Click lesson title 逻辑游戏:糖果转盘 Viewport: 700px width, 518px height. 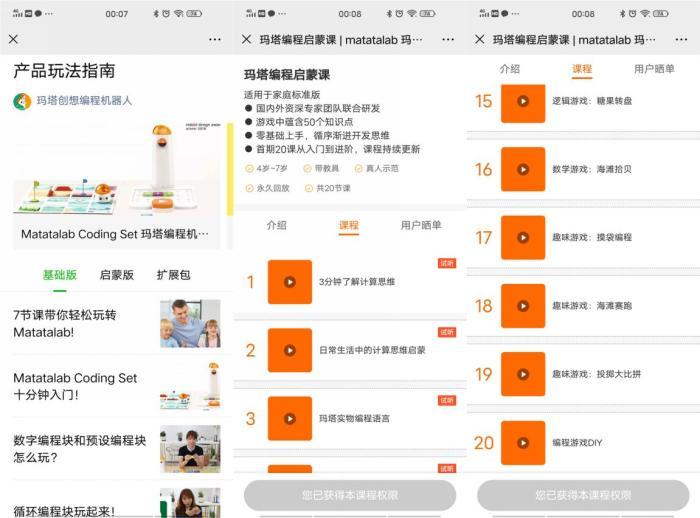tap(592, 101)
